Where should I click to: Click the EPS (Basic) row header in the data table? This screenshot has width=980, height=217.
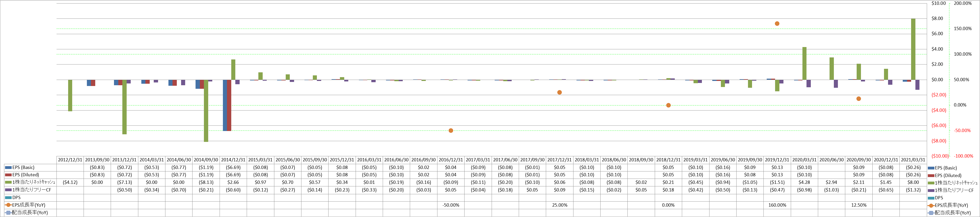point(30,168)
